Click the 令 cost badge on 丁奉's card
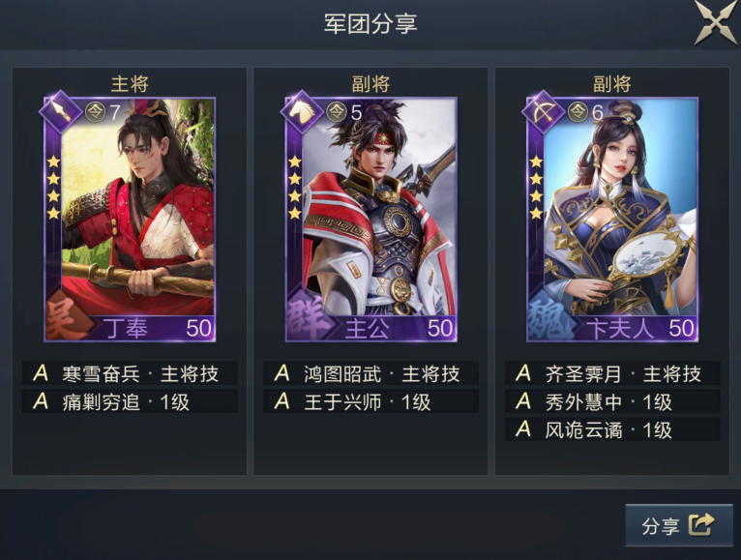 pos(96,111)
